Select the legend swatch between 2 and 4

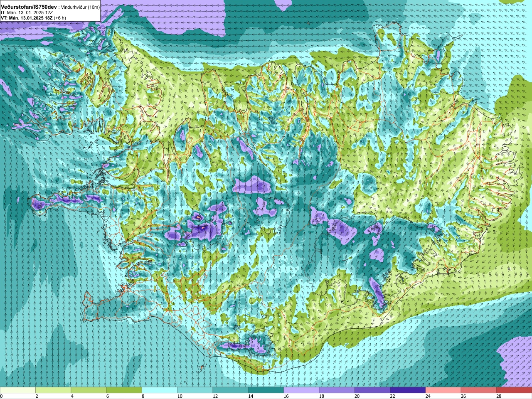click(x=53, y=390)
